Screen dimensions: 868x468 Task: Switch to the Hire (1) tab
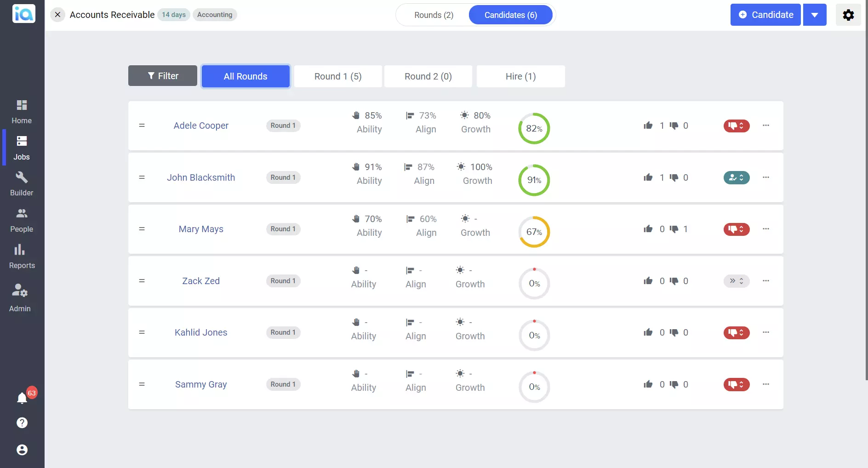point(520,76)
